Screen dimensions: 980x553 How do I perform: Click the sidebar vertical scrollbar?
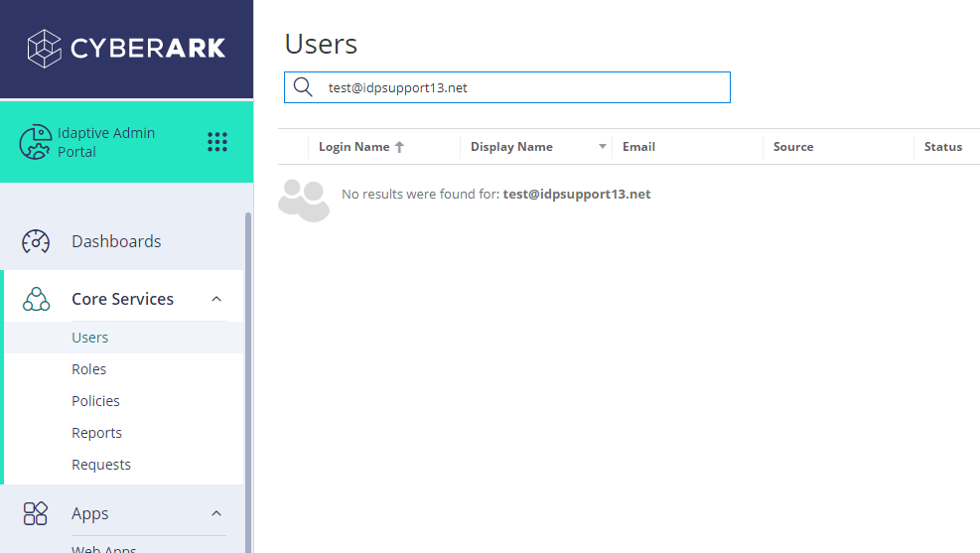point(248,377)
